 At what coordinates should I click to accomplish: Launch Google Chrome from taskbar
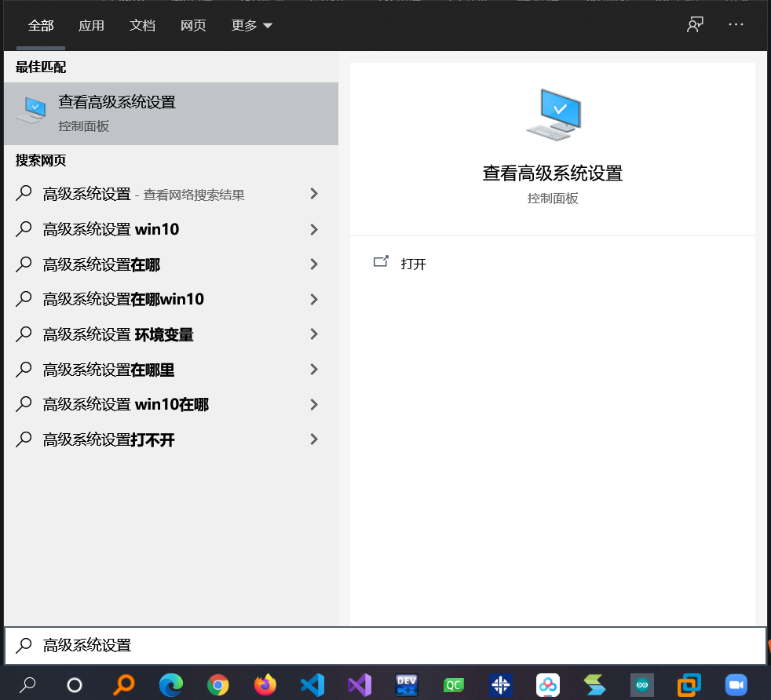pos(217,685)
